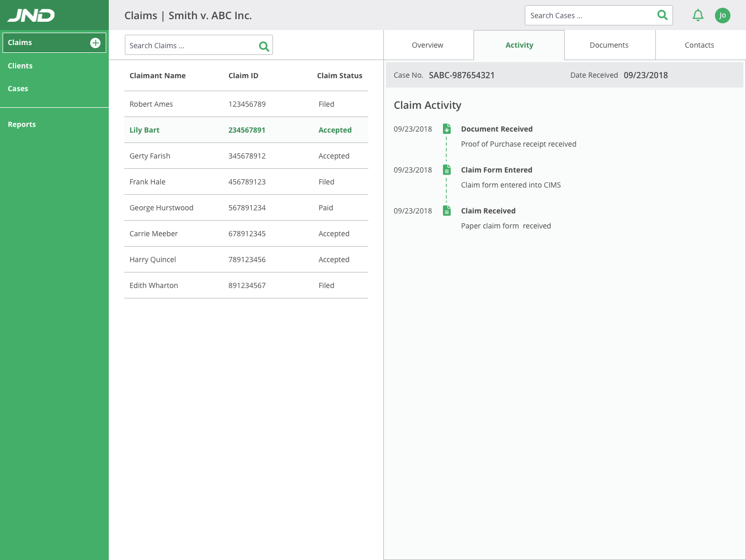The image size is (746, 560).
Task: Click the Claim Received document icon
Action: [x=447, y=211]
